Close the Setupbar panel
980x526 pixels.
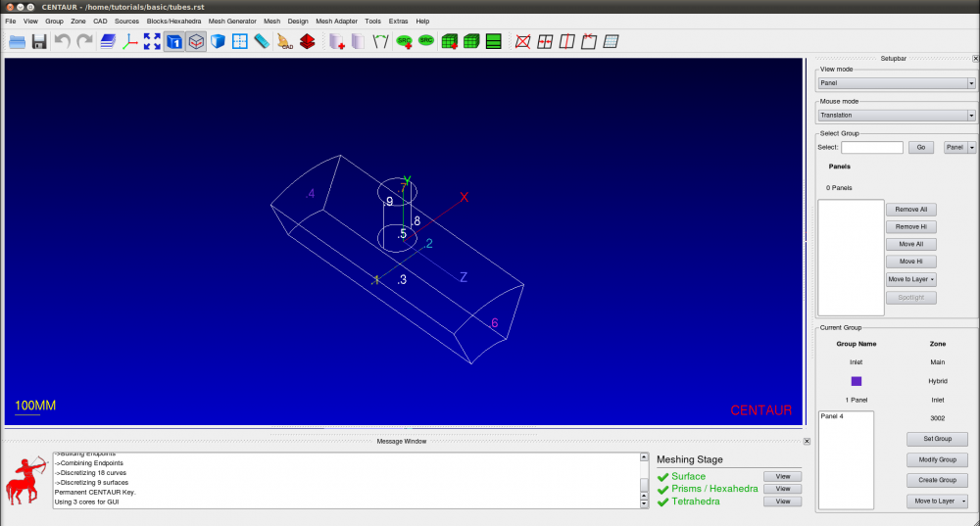[976, 58]
